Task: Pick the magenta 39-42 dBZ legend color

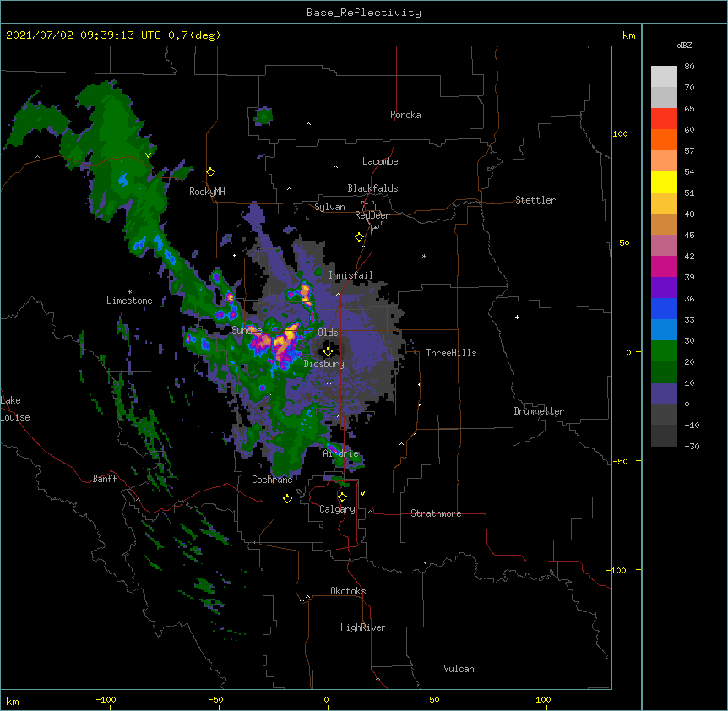Action: point(664,266)
